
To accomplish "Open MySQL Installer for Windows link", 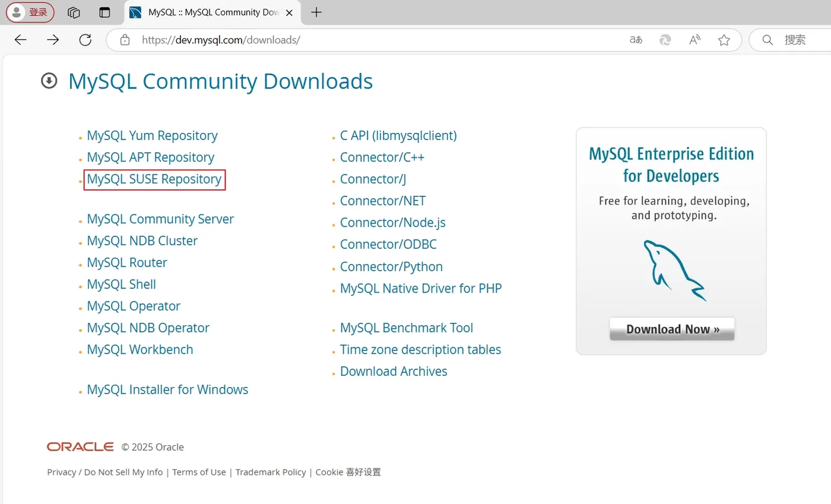I will [x=167, y=389].
